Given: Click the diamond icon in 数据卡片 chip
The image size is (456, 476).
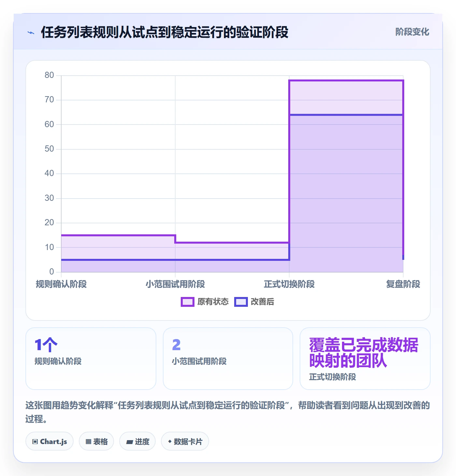Looking at the screenshot, I should coord(170,441).
